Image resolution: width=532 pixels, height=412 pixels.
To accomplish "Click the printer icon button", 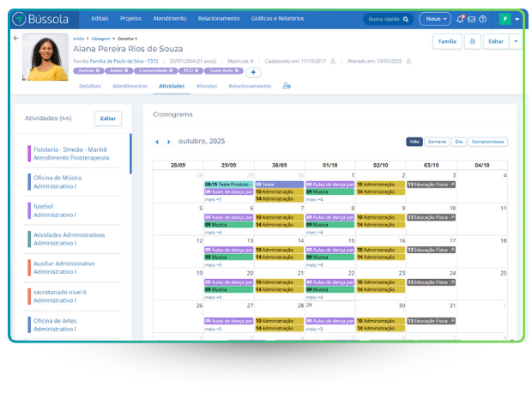I will tap(472, 41).
